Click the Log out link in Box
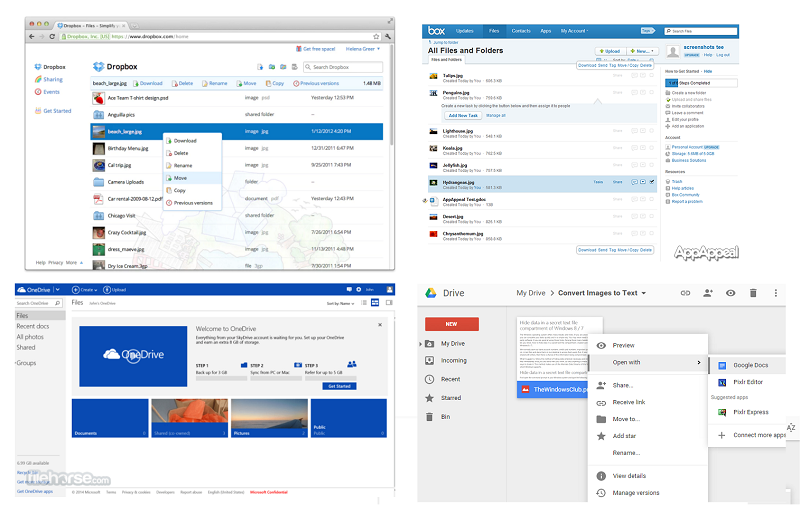Image resolution: width=800 pixels, height=505 pixels. (723, 55)
